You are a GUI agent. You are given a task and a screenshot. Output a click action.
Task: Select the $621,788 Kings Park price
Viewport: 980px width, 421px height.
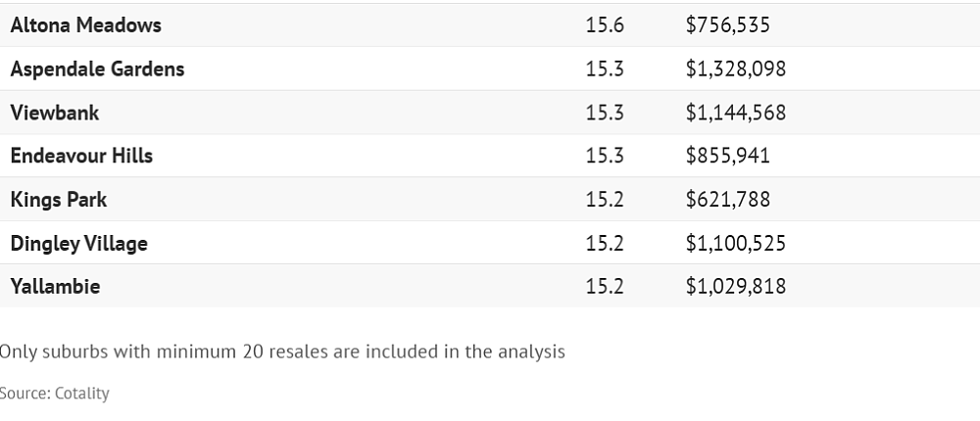pos(727,200)
